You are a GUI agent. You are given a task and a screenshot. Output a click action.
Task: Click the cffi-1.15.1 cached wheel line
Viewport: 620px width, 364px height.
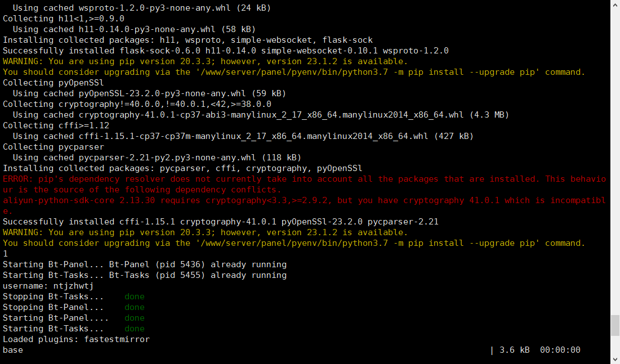point(242,136)
